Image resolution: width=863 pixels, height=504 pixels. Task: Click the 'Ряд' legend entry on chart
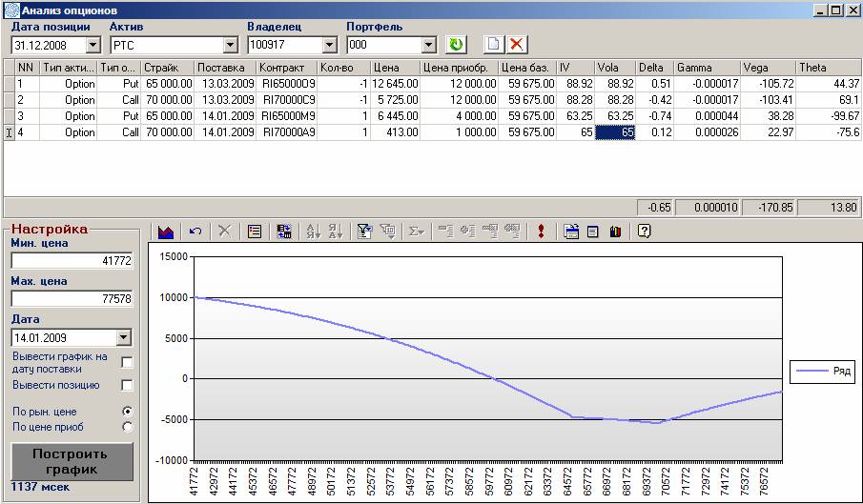pos(824,372)
